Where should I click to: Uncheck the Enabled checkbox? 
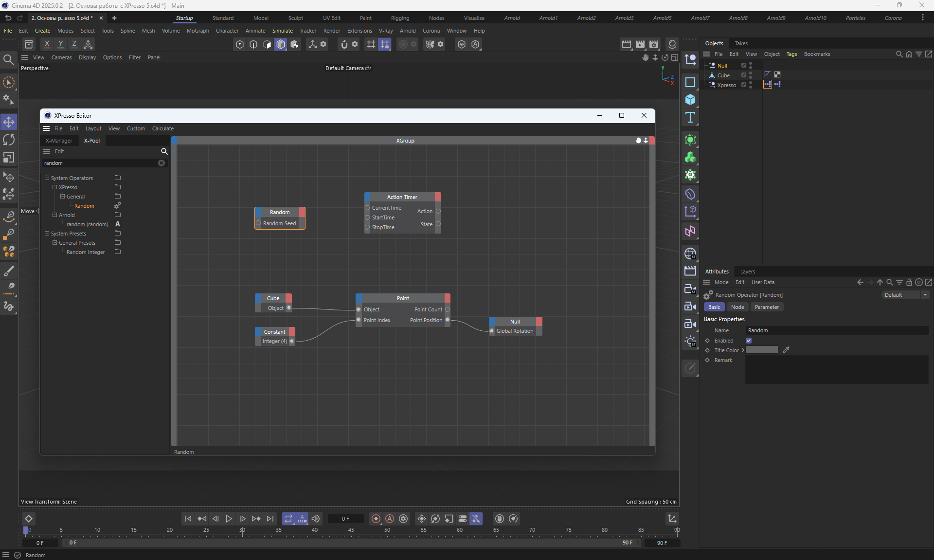pyautogui.click(x=749, y=341)
